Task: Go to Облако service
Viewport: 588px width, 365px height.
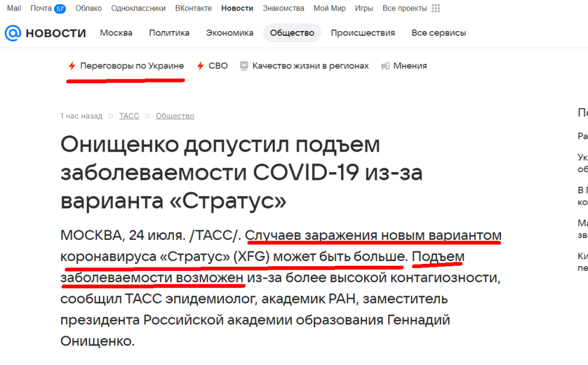Action: point(89,8)
